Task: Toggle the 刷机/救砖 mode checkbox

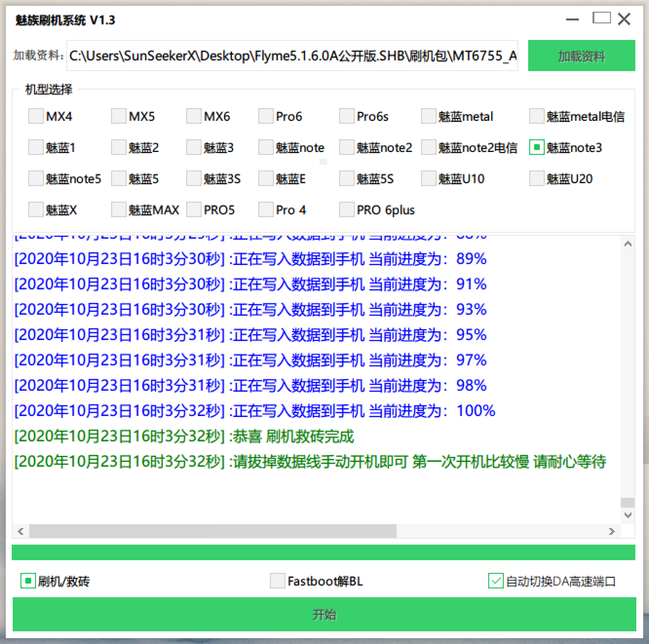Action: pyautogui.click(x=28, y=581)
